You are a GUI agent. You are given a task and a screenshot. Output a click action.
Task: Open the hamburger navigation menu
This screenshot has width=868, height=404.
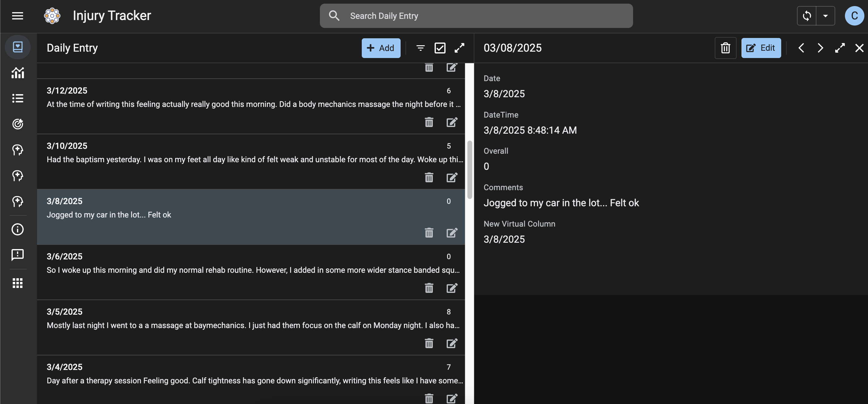pos(18,16)
